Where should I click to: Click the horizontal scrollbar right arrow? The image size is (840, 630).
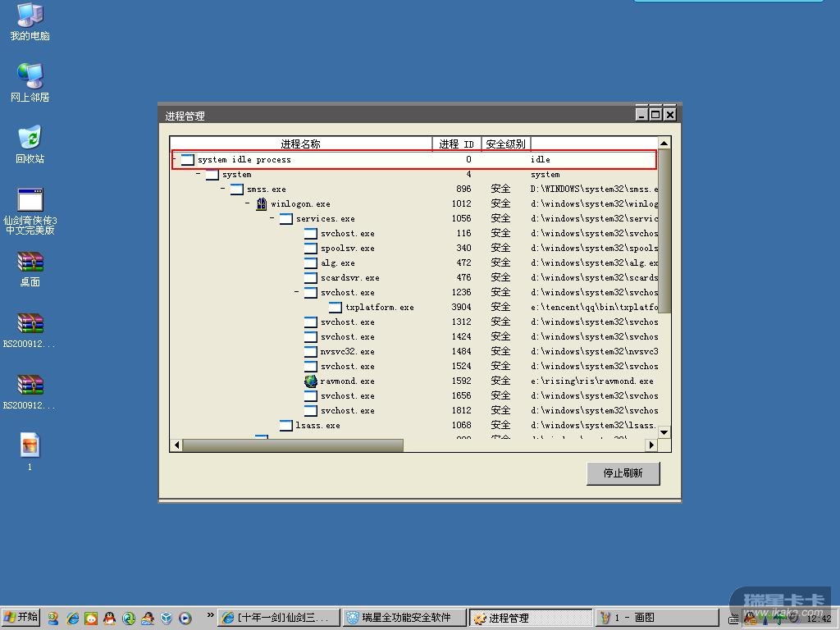pos(651,445)
